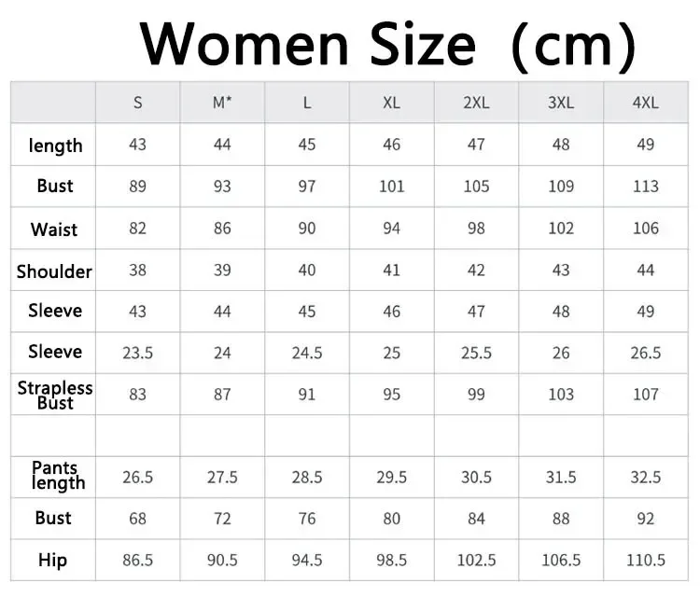
Task: Click the cell with value 101
Action: 391,187
